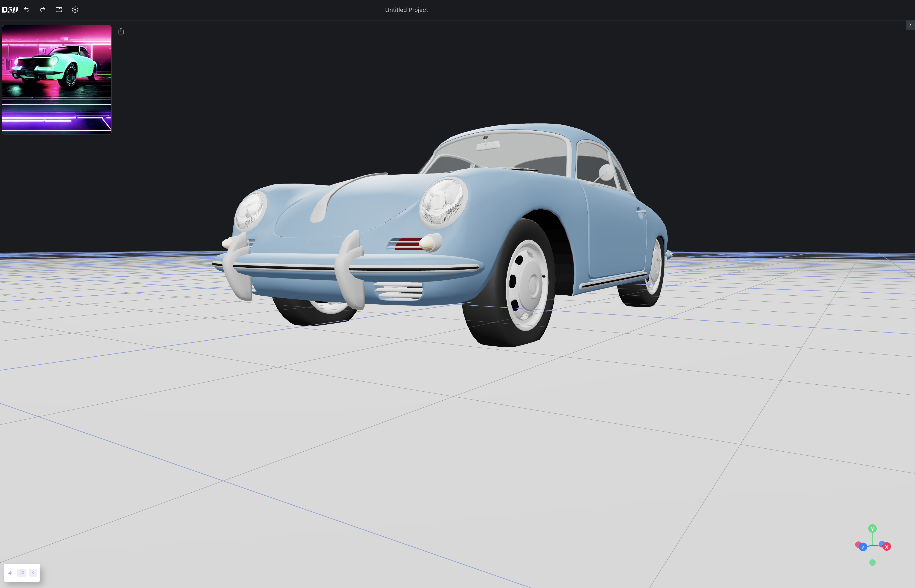Click the unlabeled bottom green gizmo dot
The height and width of the screenshot is (588, 915).
[x=872, y=562]
